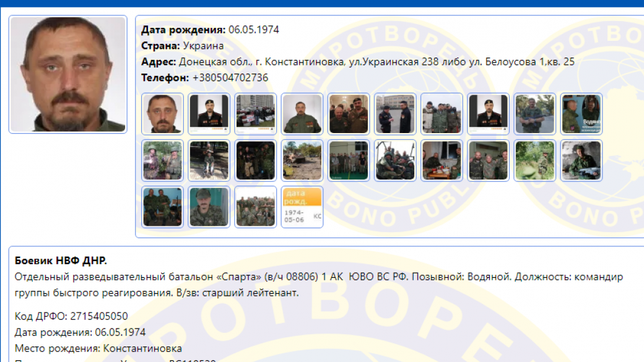
Task: View the man in camouflage cap thumbnail
Action: tap(209, 207)
